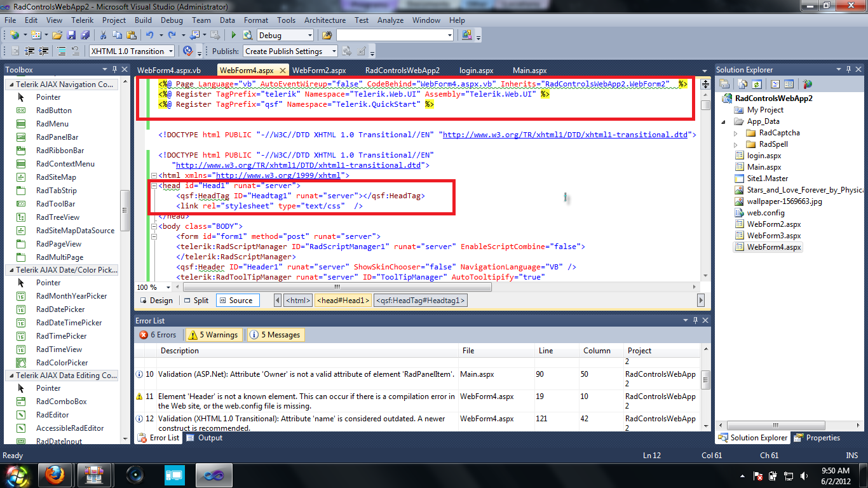The image size is (868, 488).
Task: Click the html breadcrumb tag button
Action: pos(297,301)
